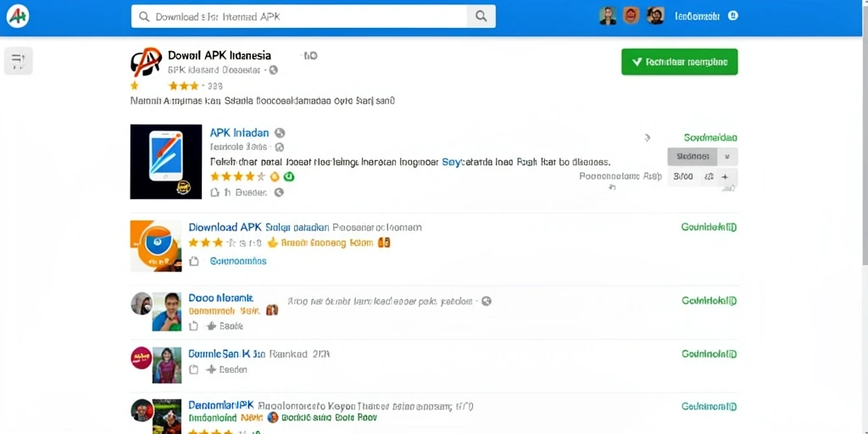Click the green install button at top right
Viewport: 868px width, 434px height.
[679, 62]
